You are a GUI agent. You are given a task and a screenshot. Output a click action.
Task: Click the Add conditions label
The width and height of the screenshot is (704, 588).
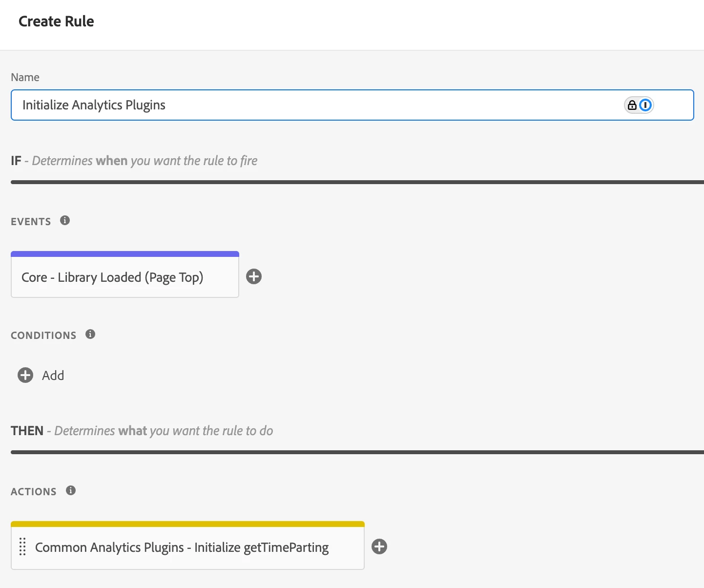(x=53, y=376)
